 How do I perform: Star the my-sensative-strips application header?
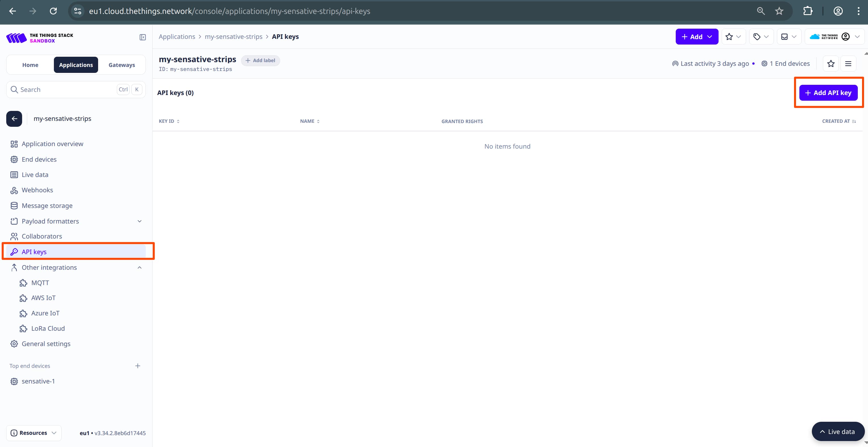[831, 63]
